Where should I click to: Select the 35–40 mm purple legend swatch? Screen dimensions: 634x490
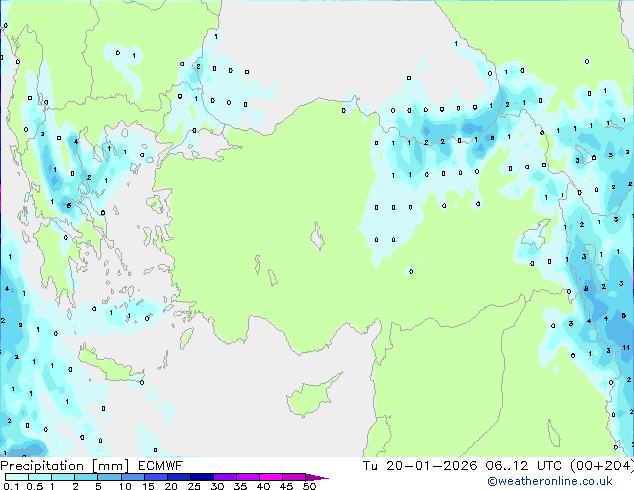(247, 477)
